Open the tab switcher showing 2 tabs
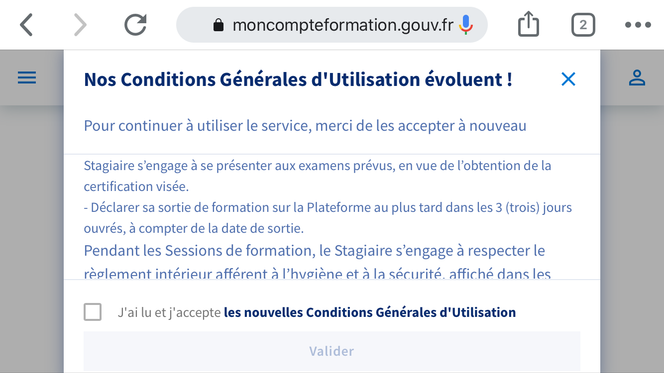The image size is (664, 373). (x=583, y=25)
